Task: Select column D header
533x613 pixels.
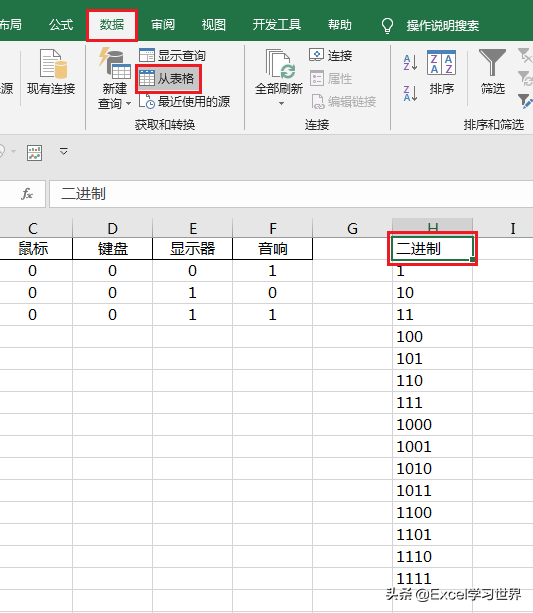Action: click(112, 228)
